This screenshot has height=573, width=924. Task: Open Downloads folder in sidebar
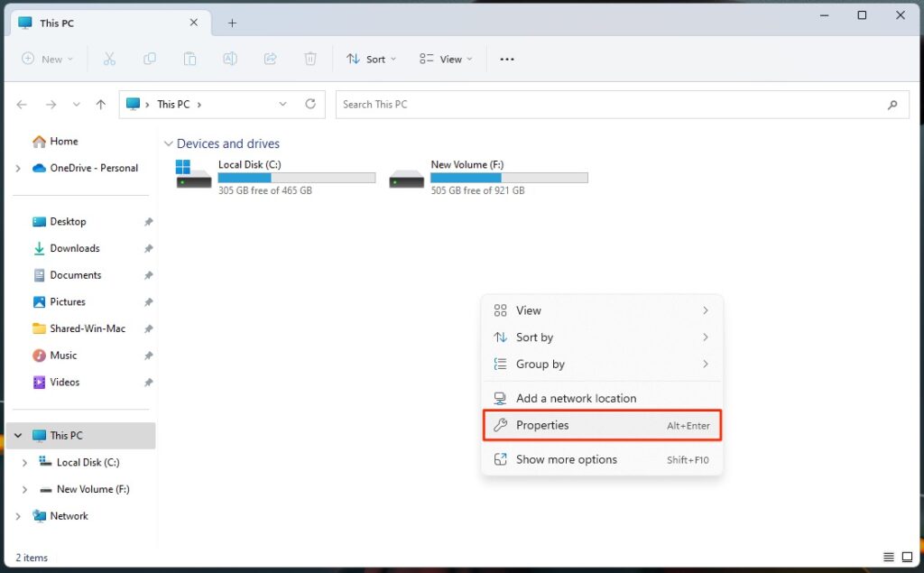point(74,248)
